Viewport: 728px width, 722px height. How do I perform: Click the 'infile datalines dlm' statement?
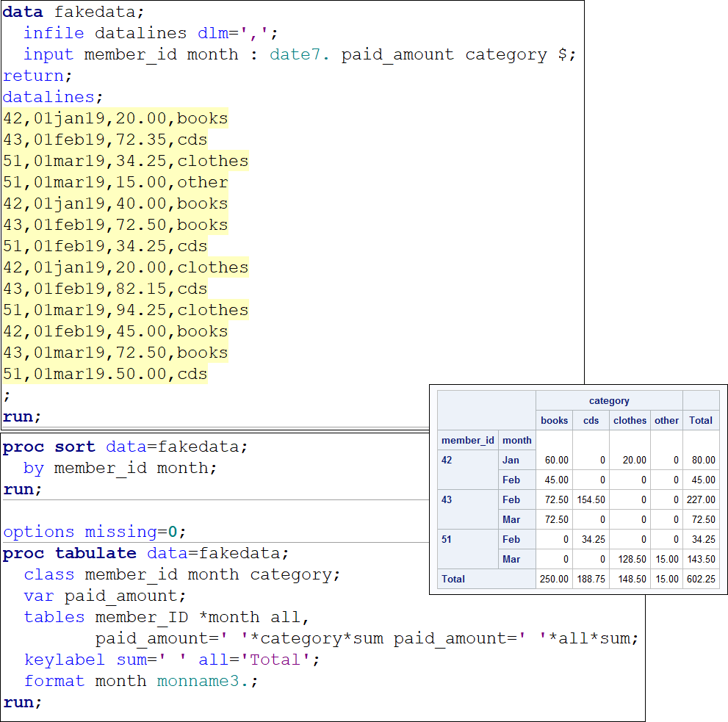(151, 33)
